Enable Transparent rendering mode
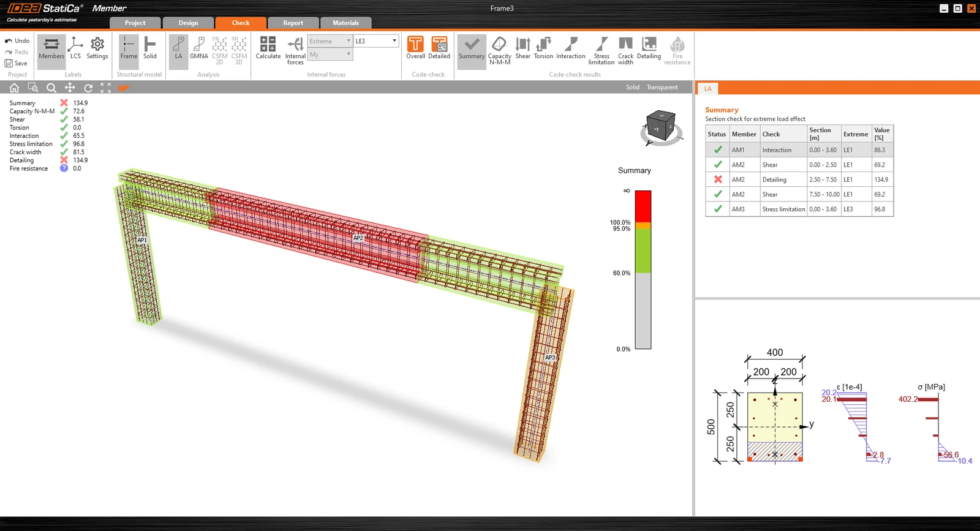Image resolution: width=980 pixels, height=531 pixels. point(662,88)
